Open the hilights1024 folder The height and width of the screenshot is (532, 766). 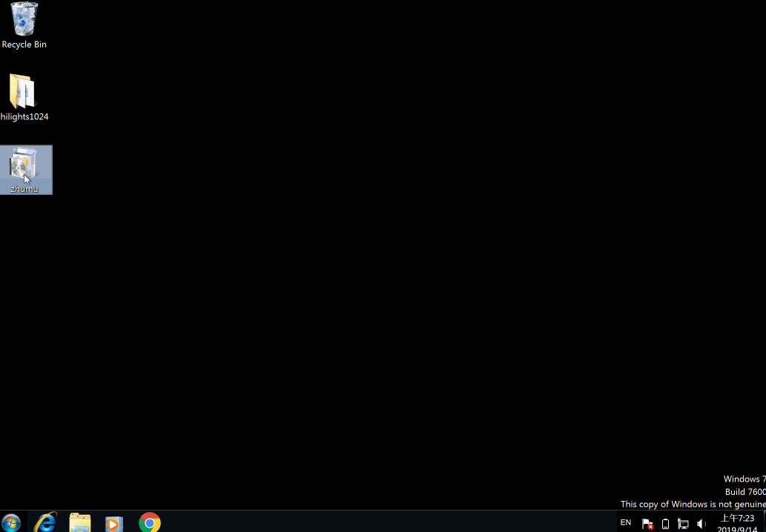coord(22,89)
